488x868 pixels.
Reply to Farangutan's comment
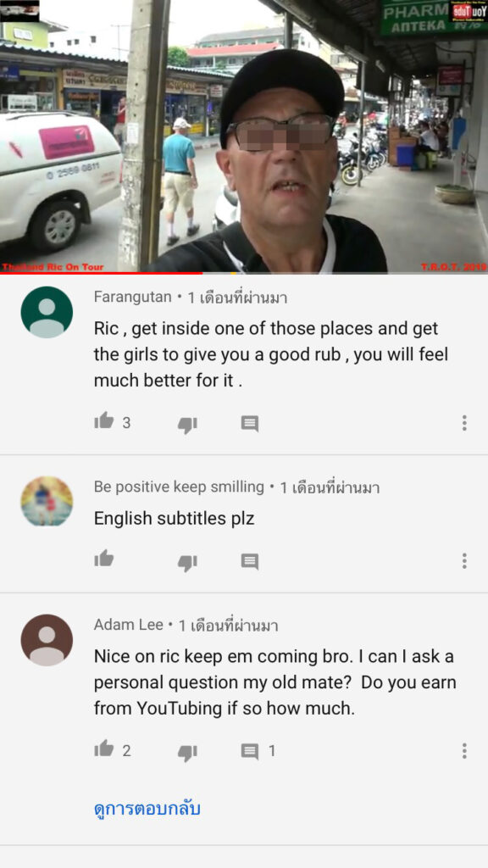pyautogui.click(x=250, y=424)
